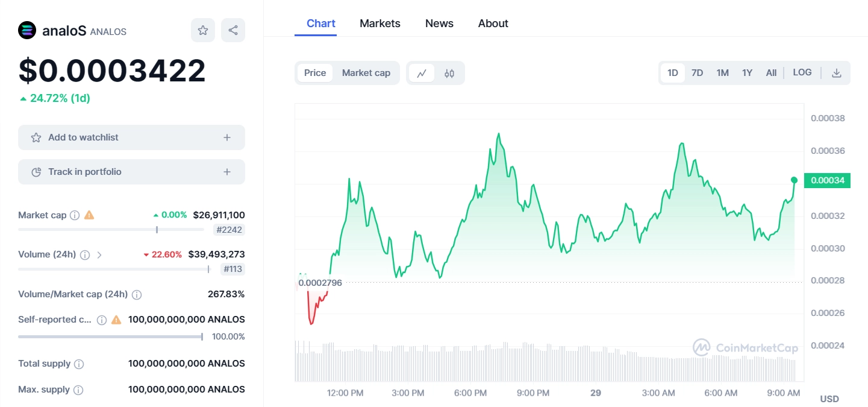Click the market cap rank progress slider
The width and height of the screenshot is (868, 407).
pos(157,230)
